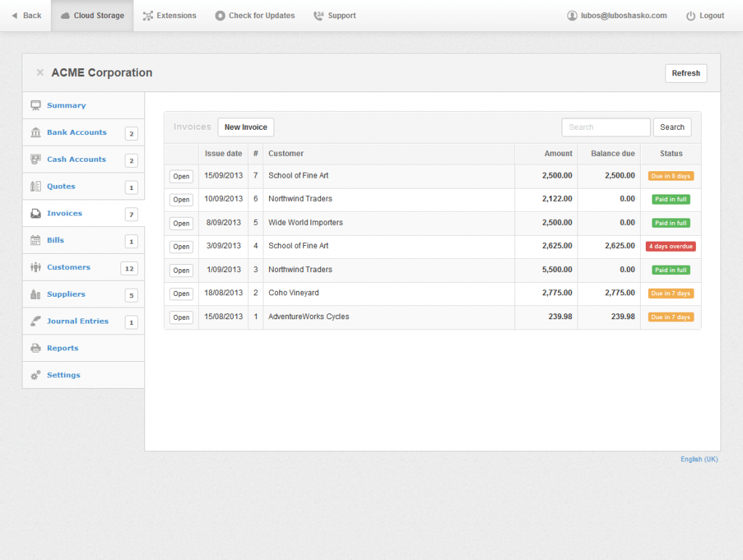This screenshot has width=743, height=560.
Task: Refresh the ACME Corporation data
Action: pos(685,73)
